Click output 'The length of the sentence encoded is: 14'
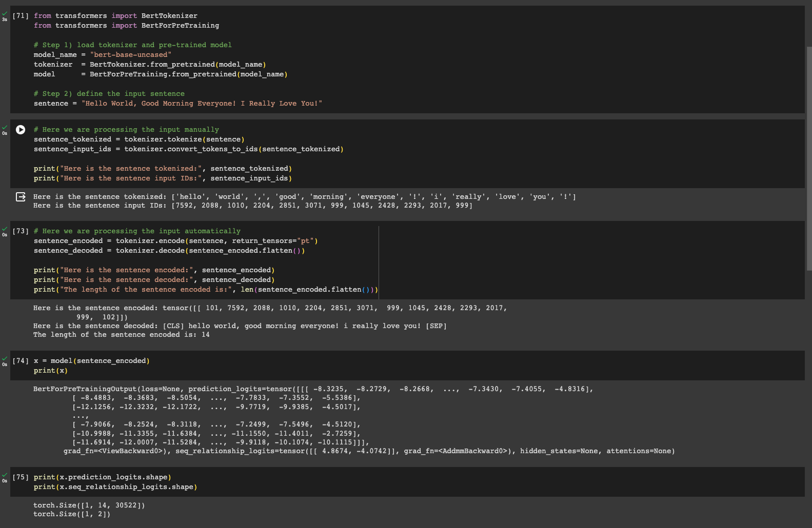Viewport: 812px width, 528px height. 122,335
